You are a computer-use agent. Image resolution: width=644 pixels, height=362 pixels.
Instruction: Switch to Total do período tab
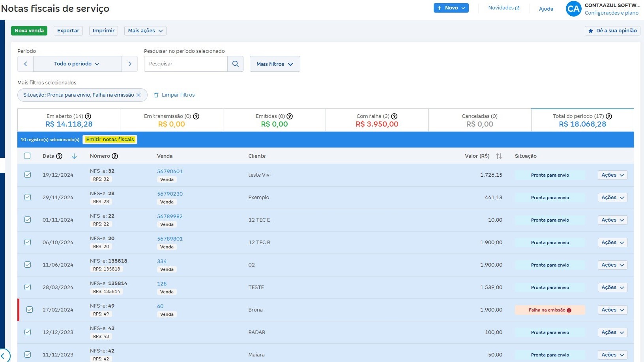click(582, 120)
